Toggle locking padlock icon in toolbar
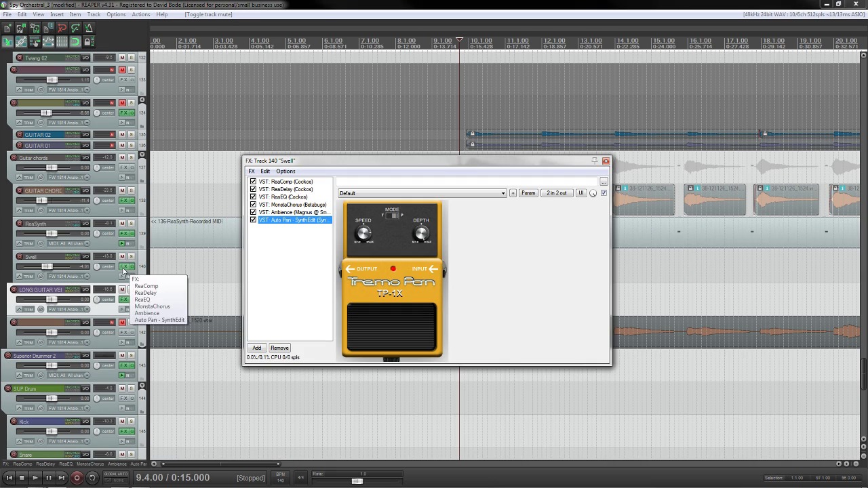This screenshot has height=488, width=868. (88, 42)
